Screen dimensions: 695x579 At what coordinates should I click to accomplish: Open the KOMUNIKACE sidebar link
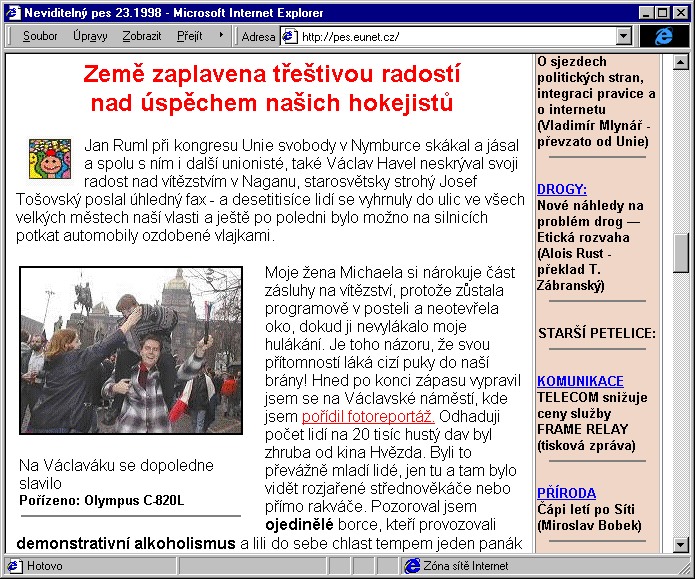click(x=580, y=381)
